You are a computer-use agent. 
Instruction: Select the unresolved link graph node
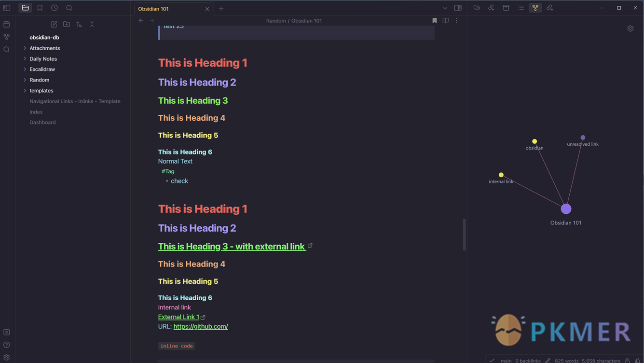[x=583, y=138]
